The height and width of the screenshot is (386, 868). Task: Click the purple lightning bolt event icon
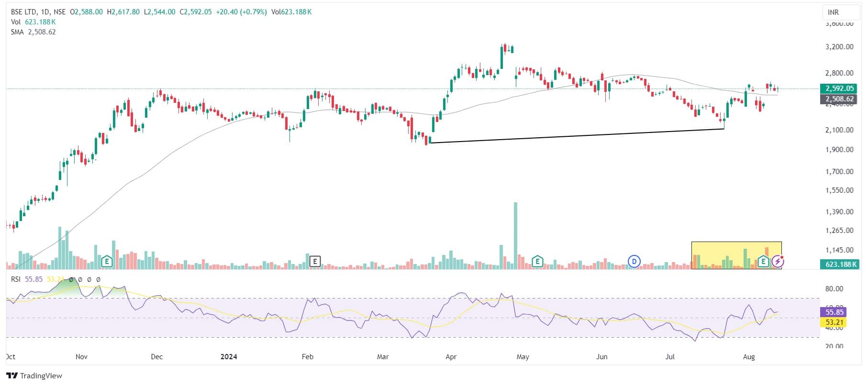point(778,261)
